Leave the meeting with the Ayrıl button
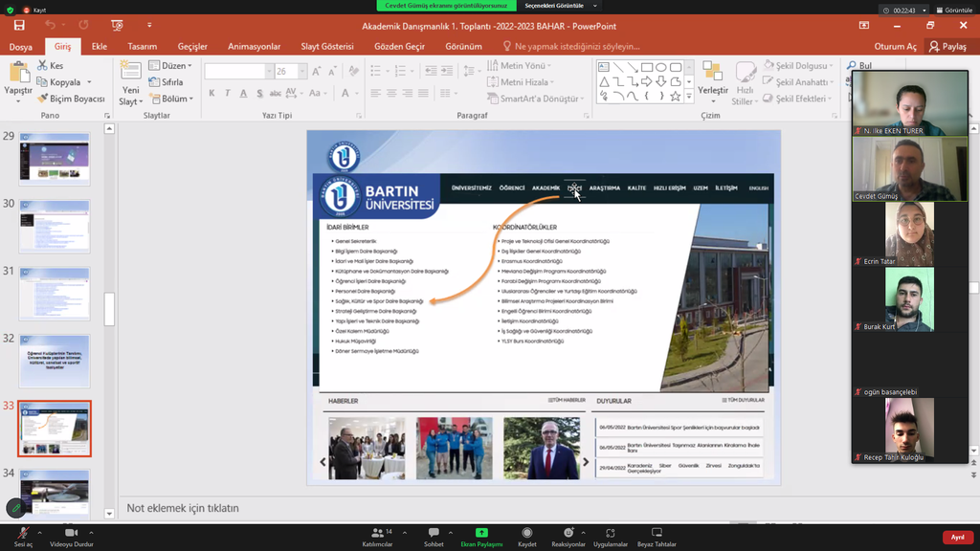 tap(957, 538)
